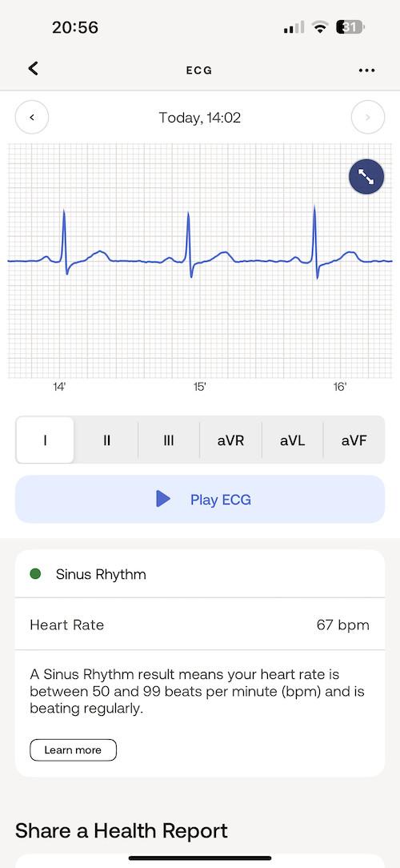The image size is (400, 868).
Task: Tap the play triangle icon
Action: (162, 499)
